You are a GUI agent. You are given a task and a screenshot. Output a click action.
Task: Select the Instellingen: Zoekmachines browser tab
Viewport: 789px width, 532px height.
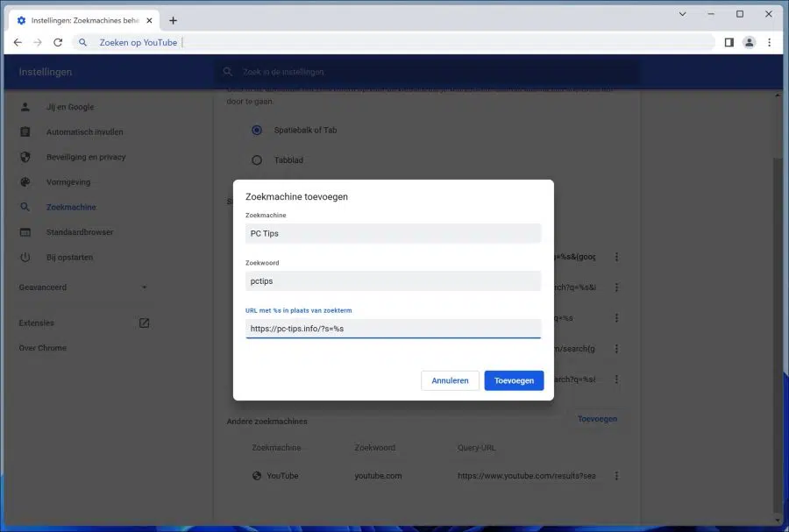pyautogui.click(x=84, y=21)
